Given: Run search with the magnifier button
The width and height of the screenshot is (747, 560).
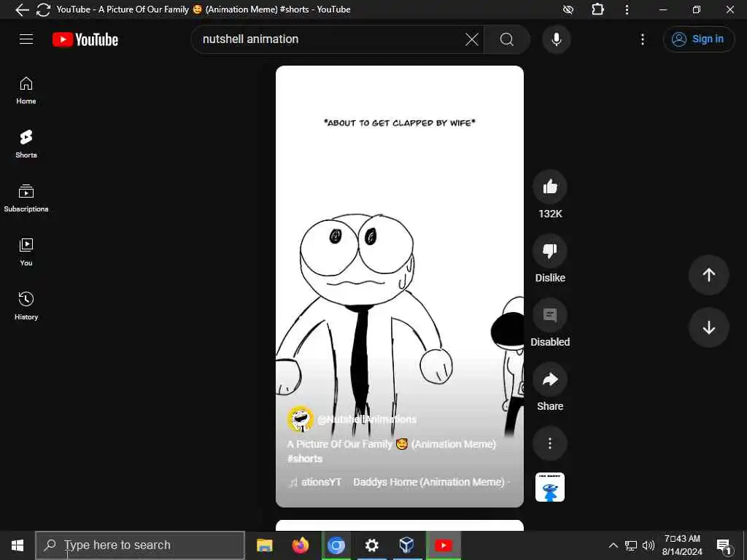Looking at the screenshot, I should (507, 39).
